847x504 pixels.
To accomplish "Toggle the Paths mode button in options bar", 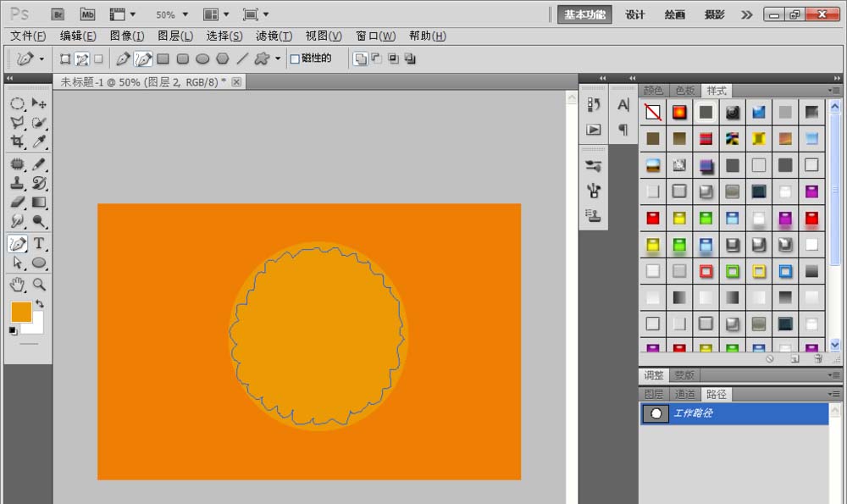I will click(x=82, y=58).
